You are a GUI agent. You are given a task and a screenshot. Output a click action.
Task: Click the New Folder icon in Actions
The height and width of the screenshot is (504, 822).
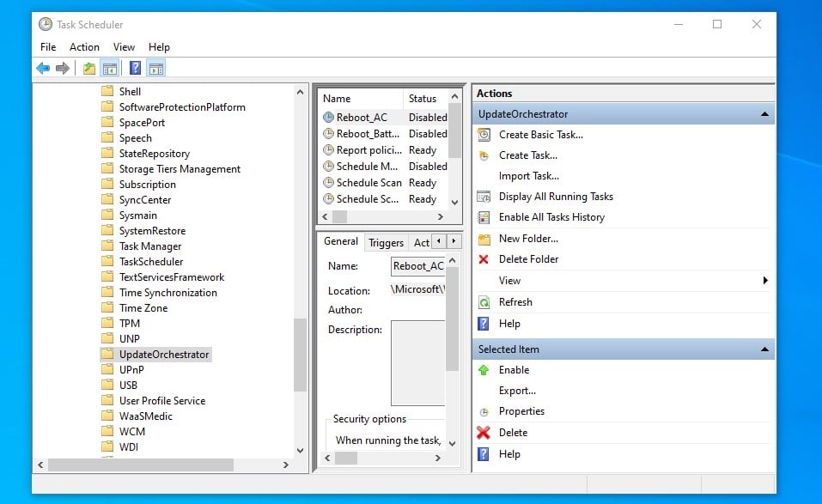[x=484, y=239]
